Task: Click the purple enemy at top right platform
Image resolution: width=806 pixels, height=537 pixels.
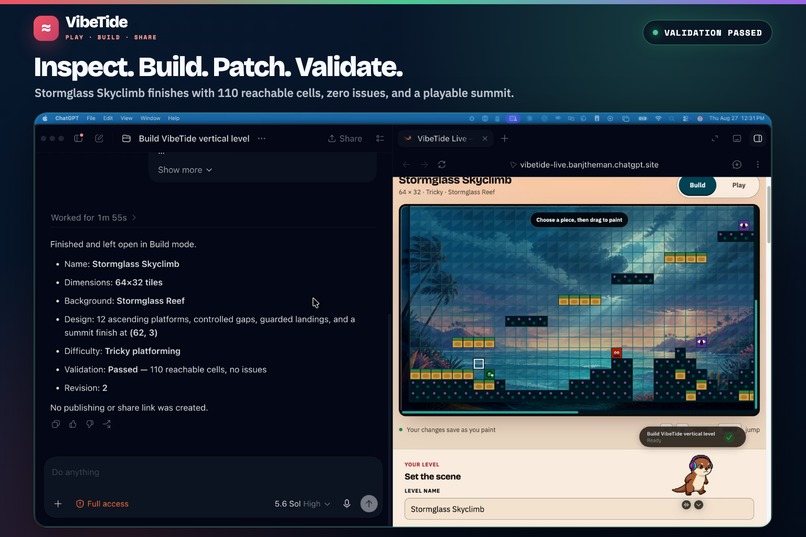Action: coord(743,226)
